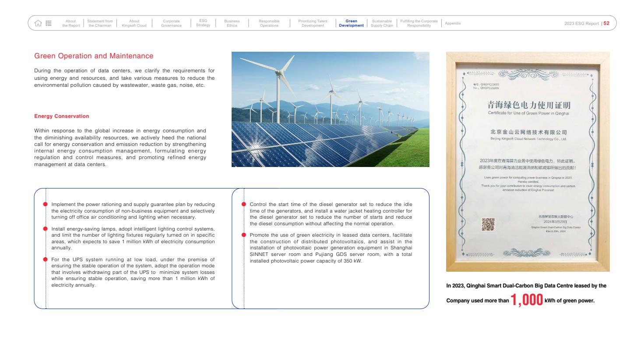
Task: Open Statement from the Chairman tab
Action: [x=100, y=23]
